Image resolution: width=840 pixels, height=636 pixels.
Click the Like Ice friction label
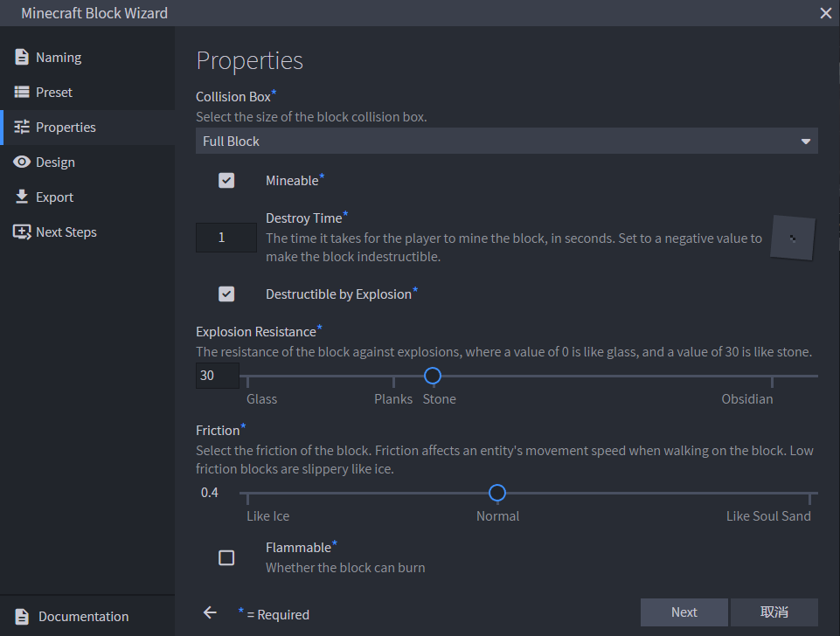(x=267, y=516)
